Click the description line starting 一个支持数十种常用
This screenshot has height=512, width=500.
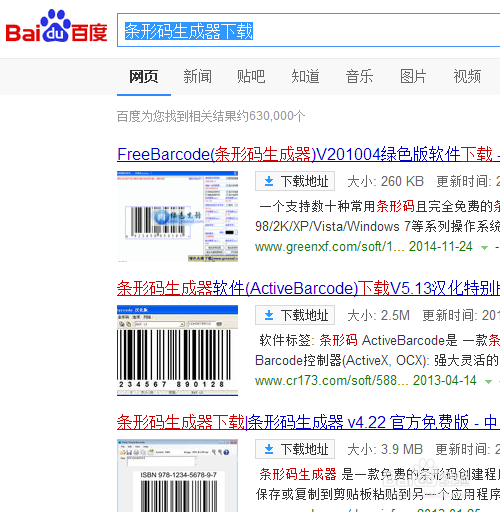tap(379, 207)
